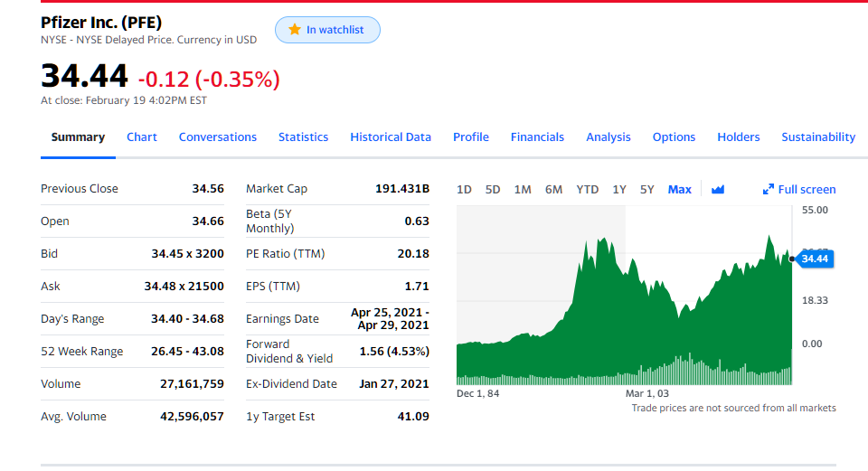Click the current price 34.44 headline

click(84, 75)
